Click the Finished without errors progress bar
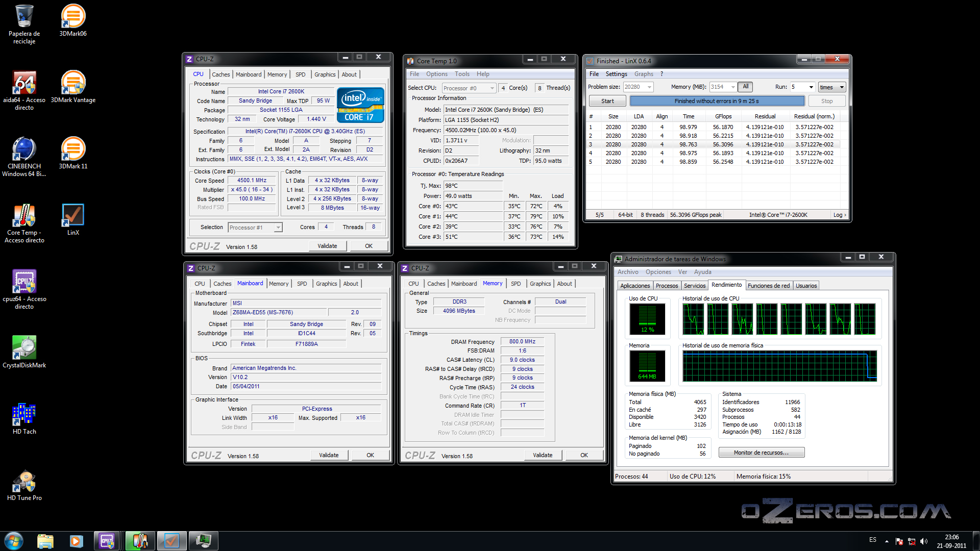Image resolution: width=980 pixels, height=551 pixels. 717,101
